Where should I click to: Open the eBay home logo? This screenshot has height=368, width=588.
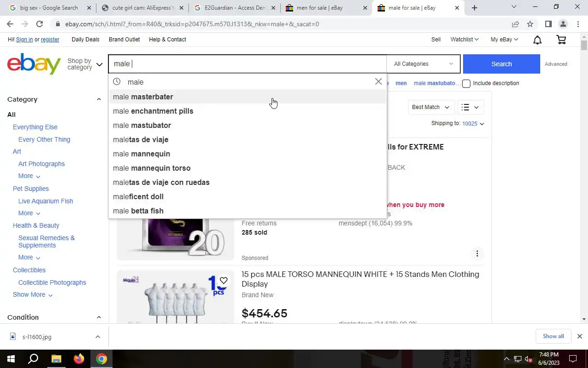click(x=34, y=64)
